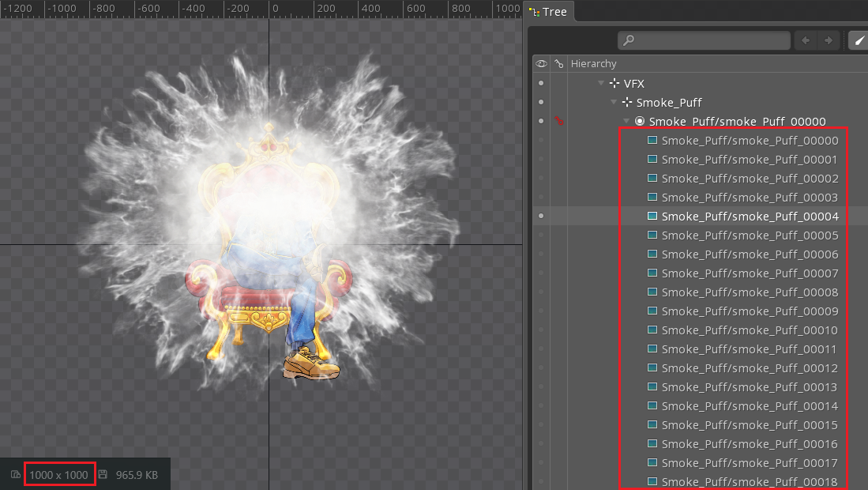Viewport: 868px width, 490px height.
Task: Select attachment smoke_Puff_00016 in tree
Action: click(749, 444)
